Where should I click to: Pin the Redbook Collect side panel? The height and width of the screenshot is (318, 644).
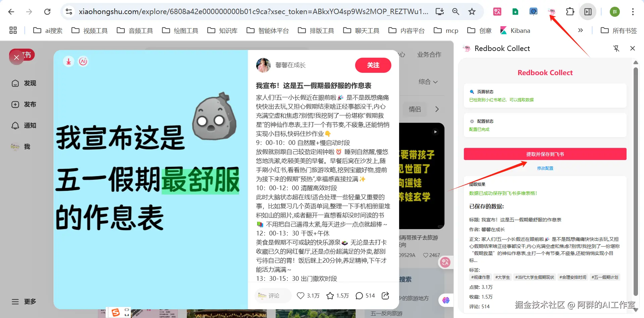(x=616, y=48)
